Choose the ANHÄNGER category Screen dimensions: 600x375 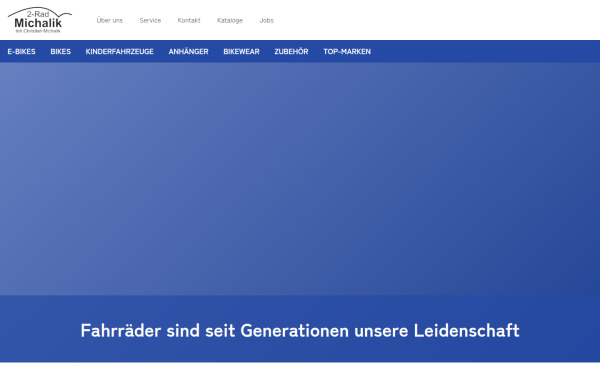point(188,51)
